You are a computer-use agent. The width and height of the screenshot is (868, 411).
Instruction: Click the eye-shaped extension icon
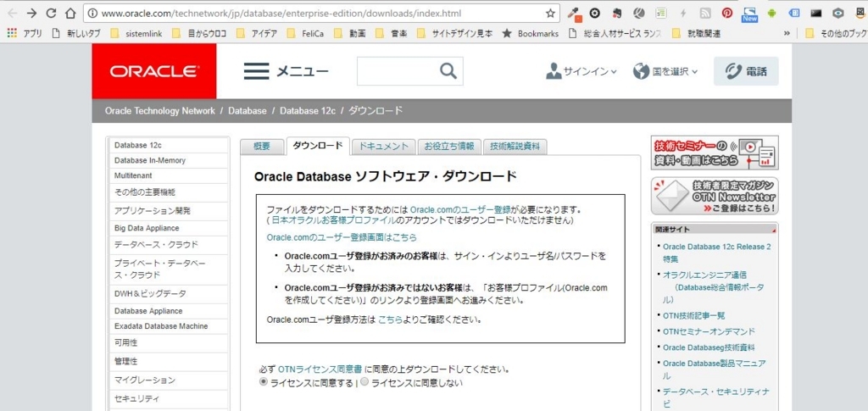tap(838, 14)
